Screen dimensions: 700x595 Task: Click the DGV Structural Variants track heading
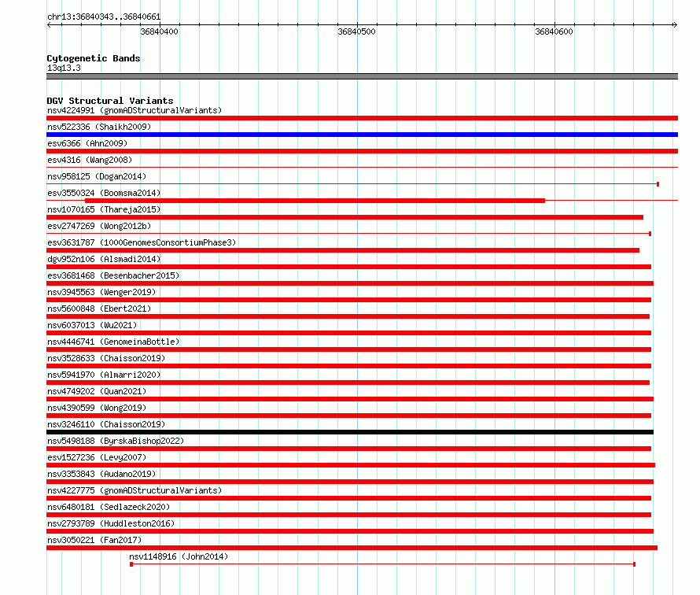(x=110, y=101)
